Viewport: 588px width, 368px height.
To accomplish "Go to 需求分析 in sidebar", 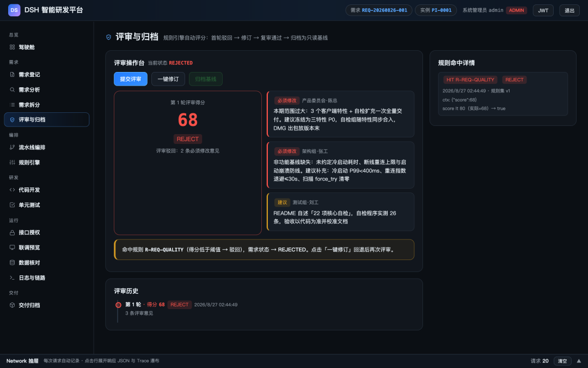I will 46,90.
